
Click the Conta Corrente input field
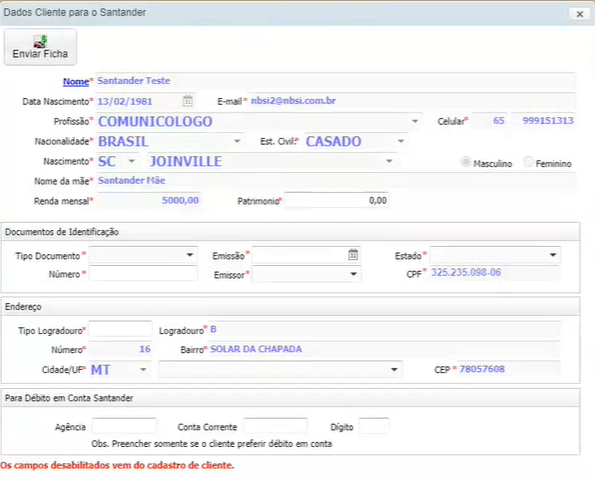tap(275, 426)
